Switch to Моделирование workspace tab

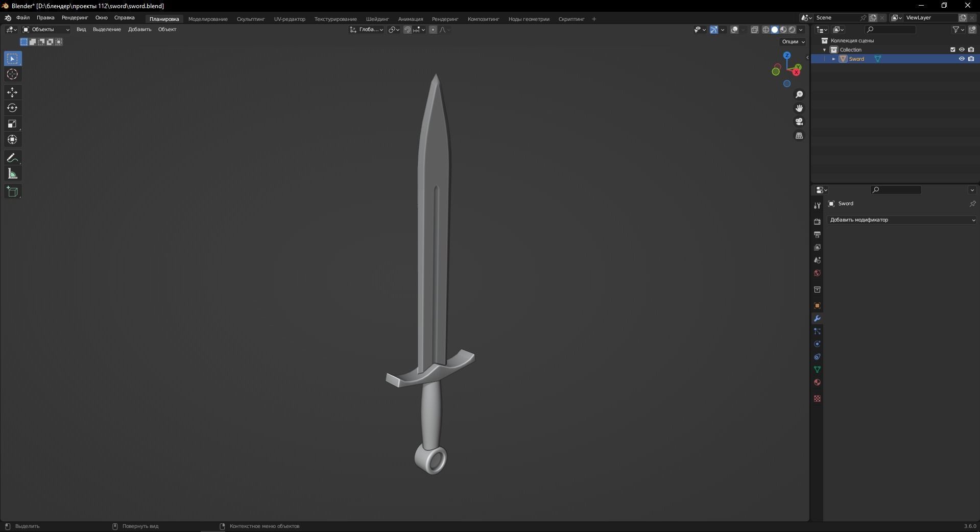(208, 19)
